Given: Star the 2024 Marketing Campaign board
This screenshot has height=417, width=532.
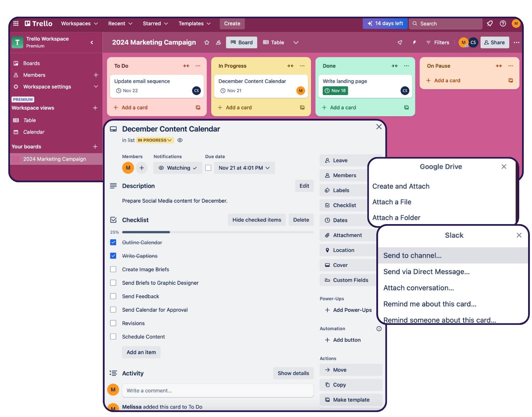Looking at the screenshot, I should (207, 43).
